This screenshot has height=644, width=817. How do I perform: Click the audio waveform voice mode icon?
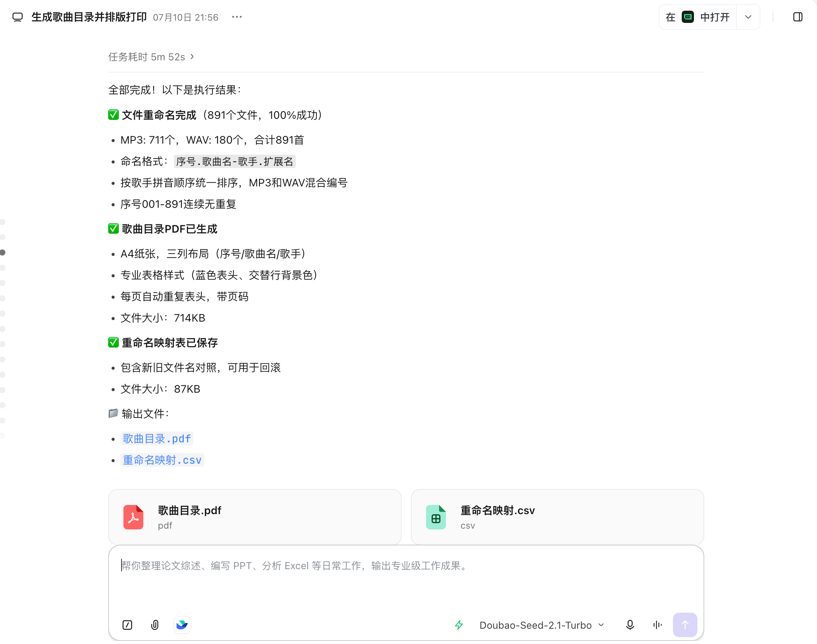[x=658, y=625]
